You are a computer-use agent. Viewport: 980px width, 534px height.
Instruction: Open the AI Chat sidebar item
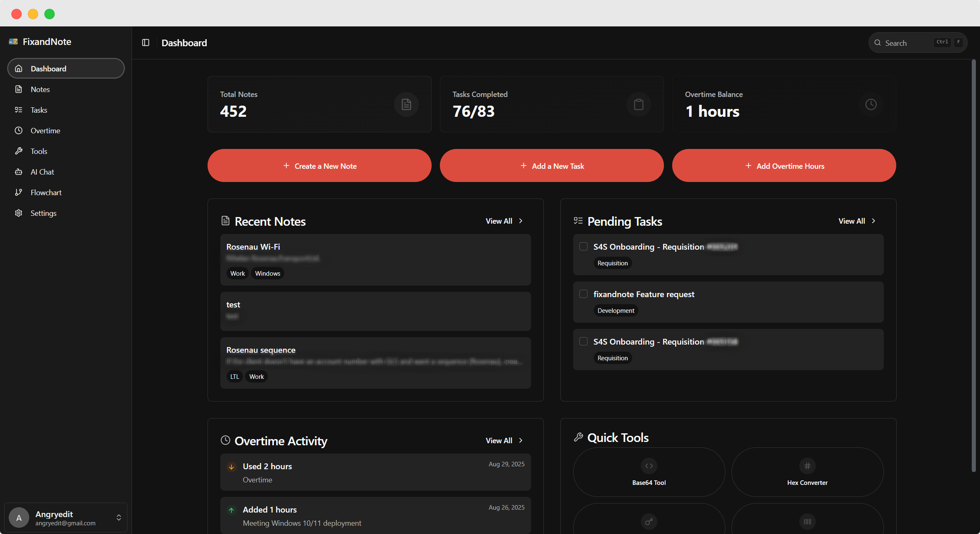42,172
